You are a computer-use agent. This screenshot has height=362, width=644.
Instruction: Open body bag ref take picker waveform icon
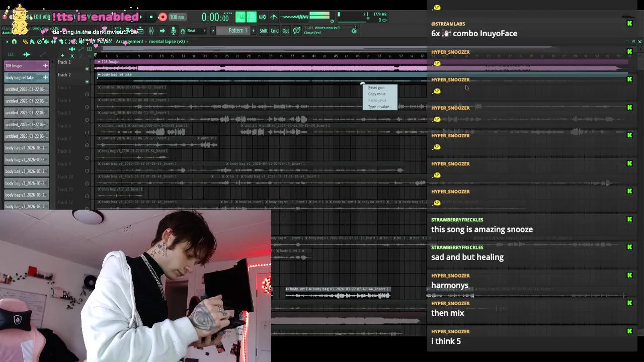[45, 77]
